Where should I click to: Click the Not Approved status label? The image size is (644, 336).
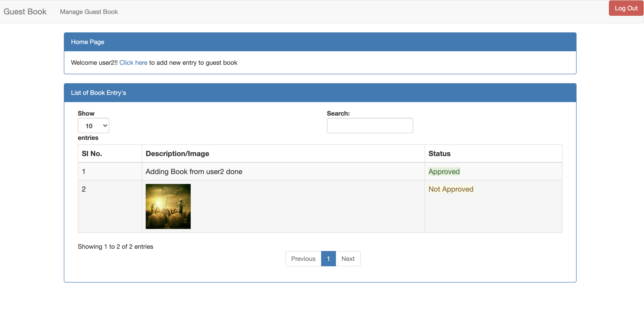(x=451, y=189)
